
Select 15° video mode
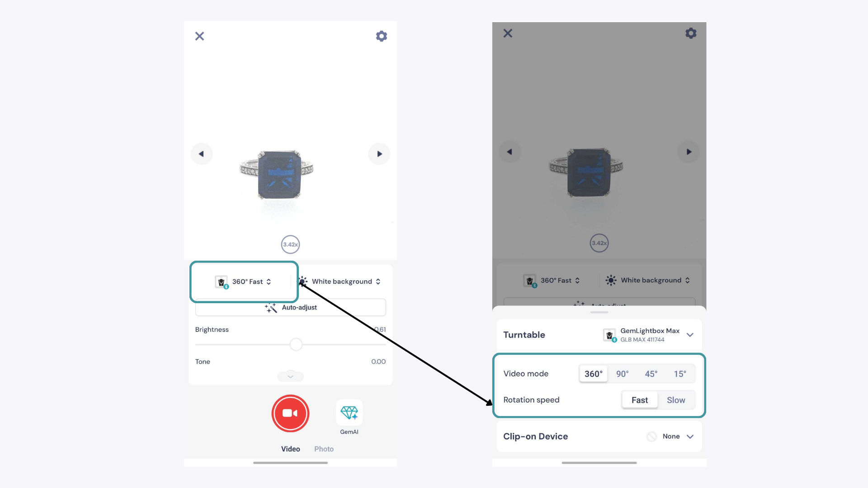tap(680, 374)
